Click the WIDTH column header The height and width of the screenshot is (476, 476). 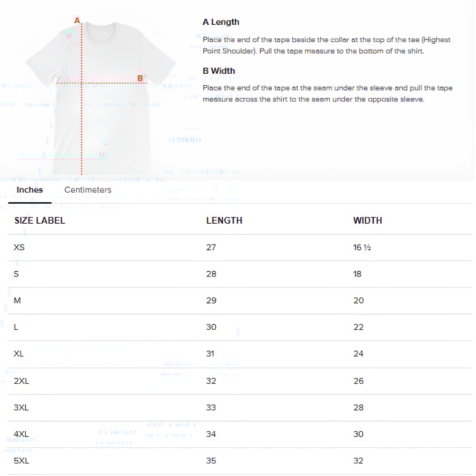(367, 220)
